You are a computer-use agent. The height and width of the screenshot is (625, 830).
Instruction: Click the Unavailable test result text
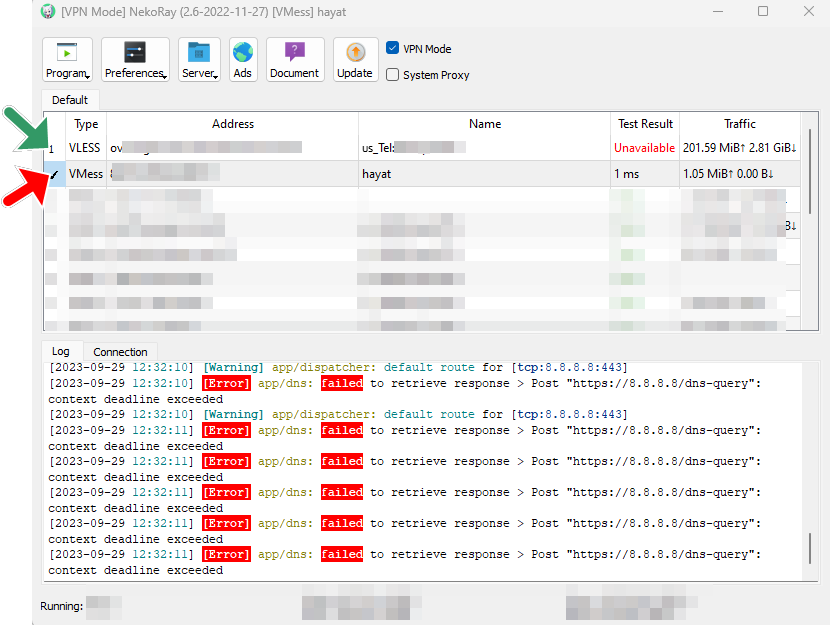[x=645, y=147]
